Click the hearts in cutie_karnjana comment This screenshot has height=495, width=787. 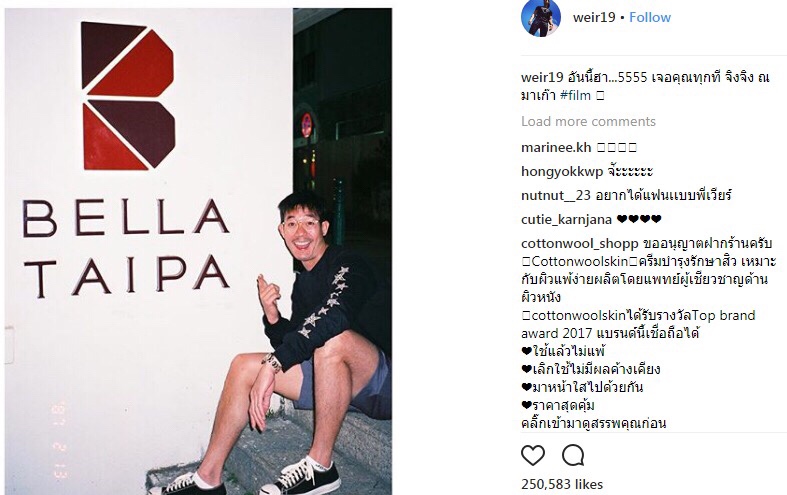[639, 219]
